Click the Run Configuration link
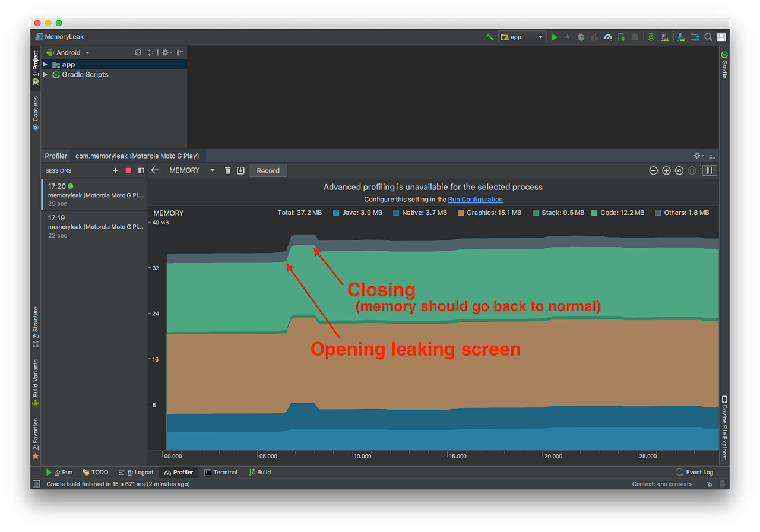This screenshot has height=532, width=760. click(x=475, y=199)
